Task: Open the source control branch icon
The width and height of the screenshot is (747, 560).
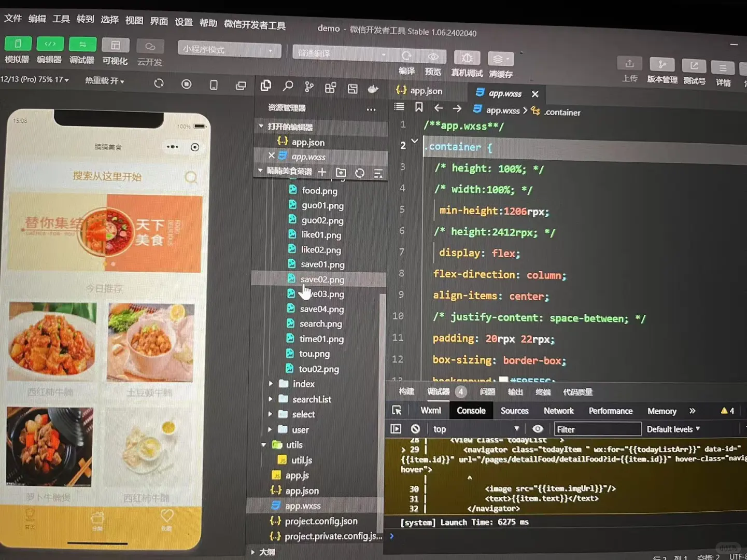Action: pos(309,87)
